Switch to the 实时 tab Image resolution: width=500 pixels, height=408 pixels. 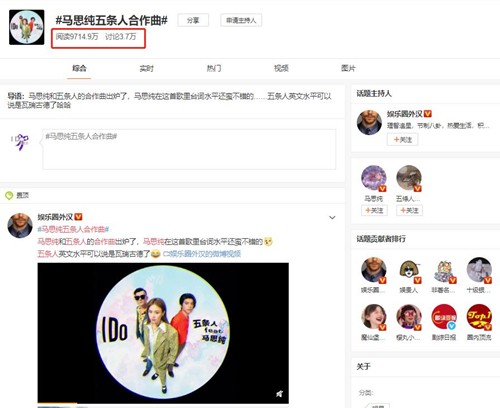pyautogui.click(x=146, y=68)
